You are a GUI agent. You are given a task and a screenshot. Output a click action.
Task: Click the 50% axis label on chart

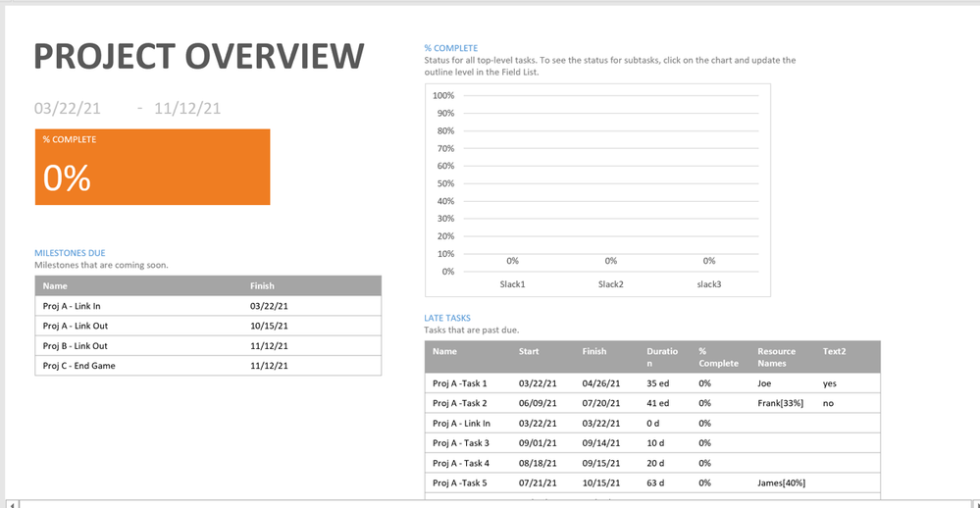coord(445,183)
